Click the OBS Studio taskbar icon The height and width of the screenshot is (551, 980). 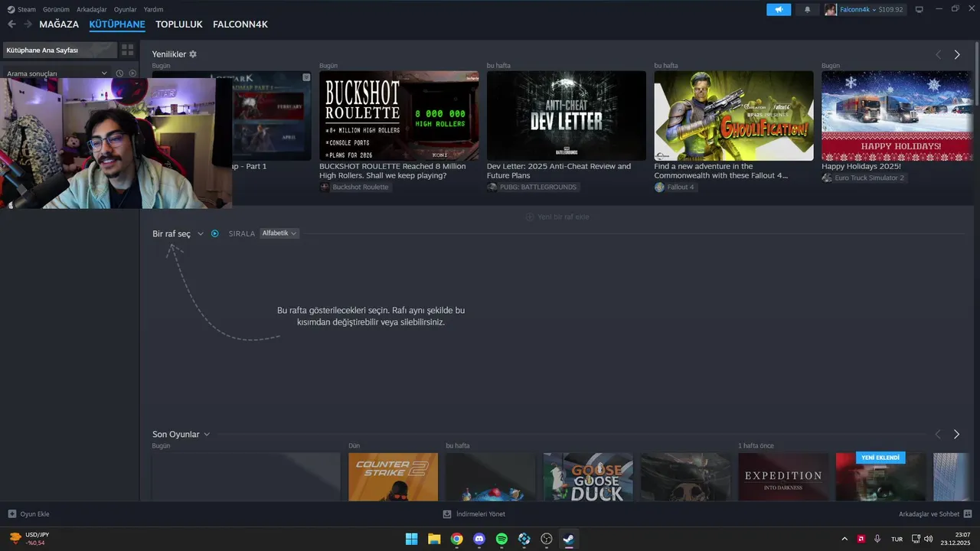(x=547, y=539)
